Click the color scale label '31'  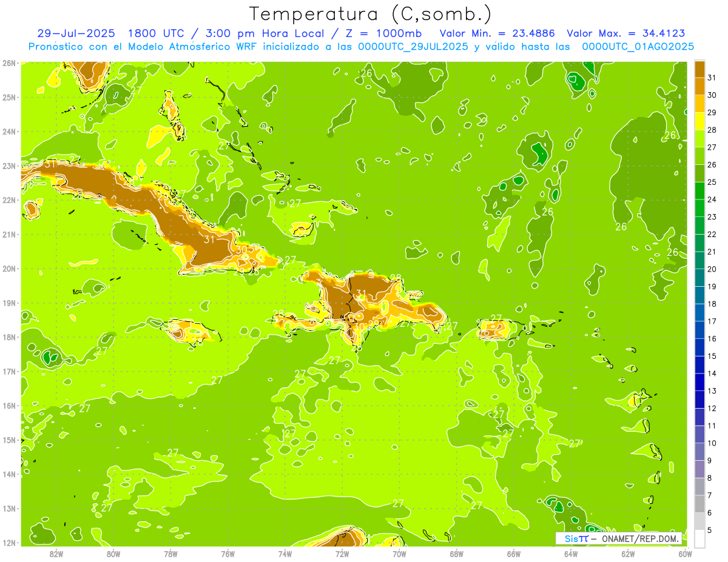click(712, 78)
